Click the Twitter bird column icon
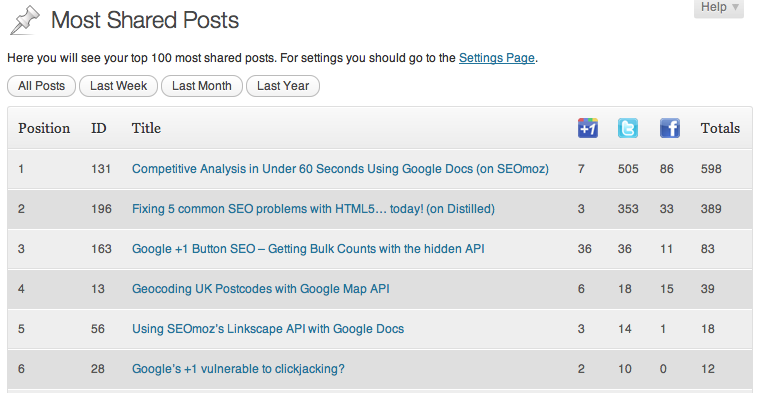761x393 pixels. 628,128
